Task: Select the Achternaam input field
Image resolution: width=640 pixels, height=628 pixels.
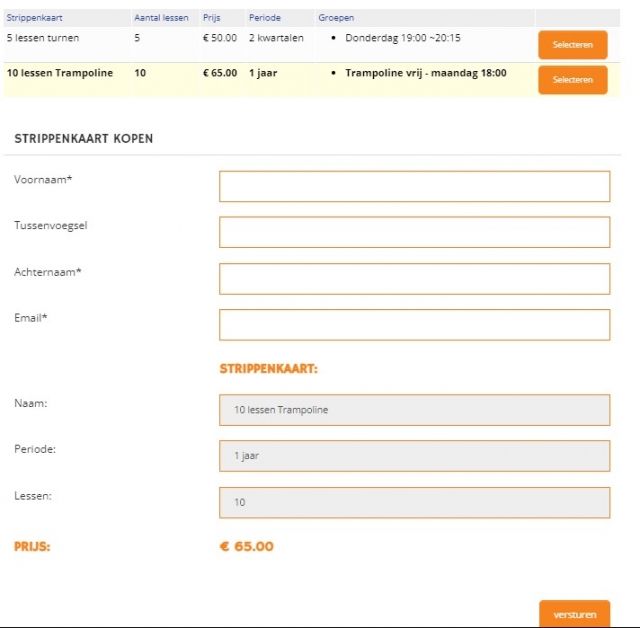Action: (x=414, y=279)
